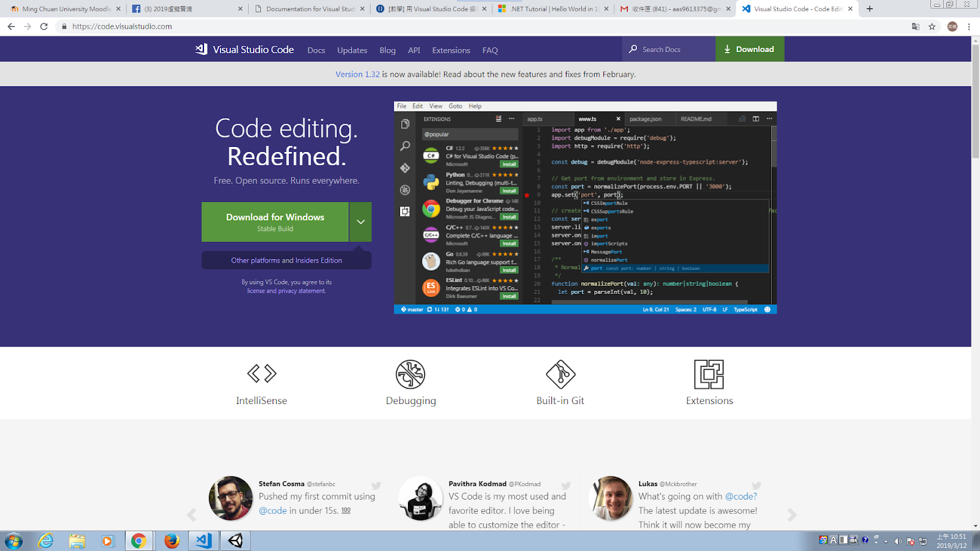Click Twitter bird icon on Stefan Cosma's tweet
The width and height of the screenshot is (980, 551).
[376, 485]
